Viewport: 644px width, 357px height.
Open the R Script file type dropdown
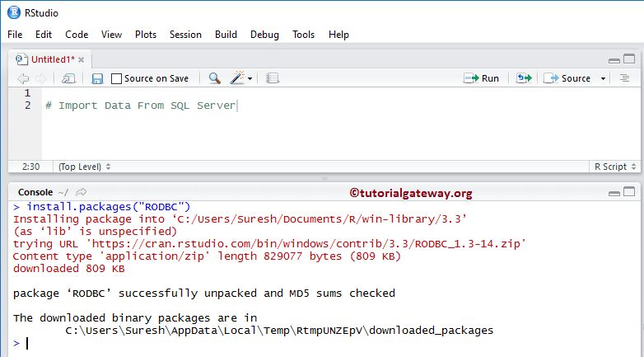point(615,167)
